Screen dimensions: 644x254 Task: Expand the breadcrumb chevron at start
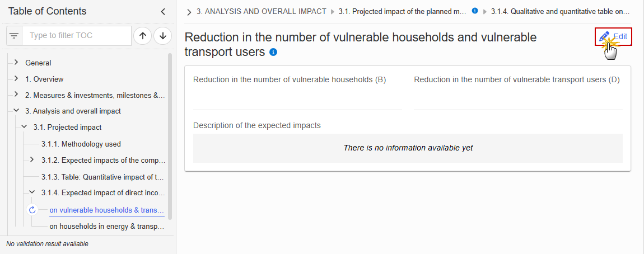point(189,12)
